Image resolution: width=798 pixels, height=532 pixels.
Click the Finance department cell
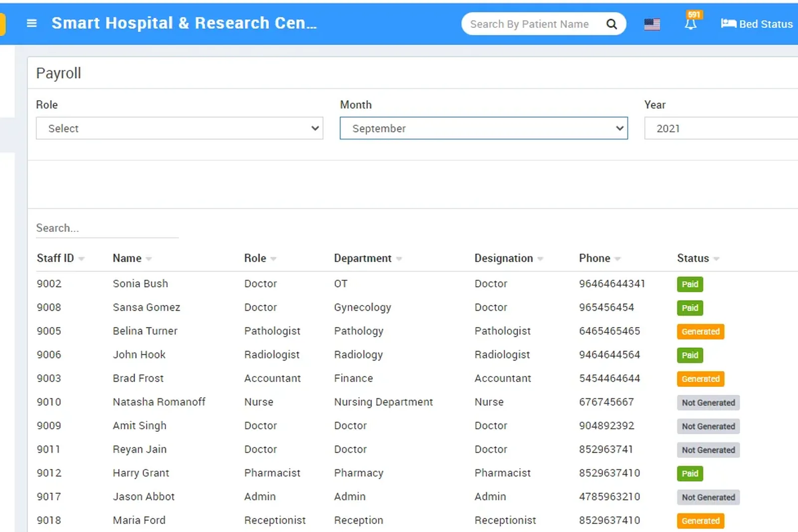click(354, 378)
